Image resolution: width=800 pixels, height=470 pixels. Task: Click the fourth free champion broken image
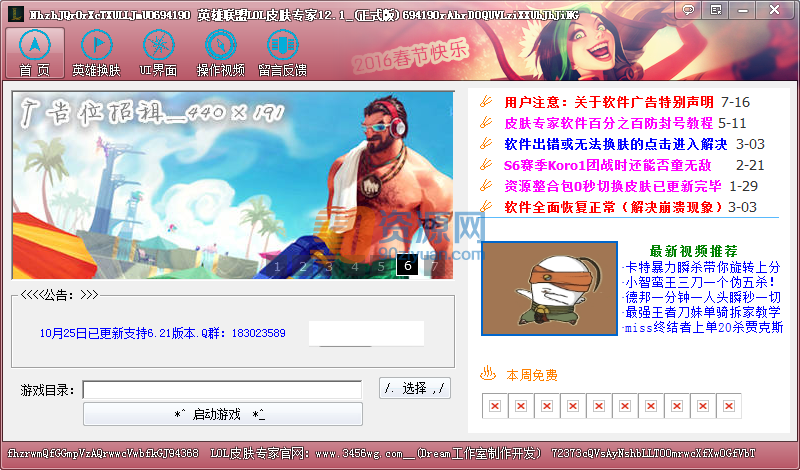[x=573, y=406]
